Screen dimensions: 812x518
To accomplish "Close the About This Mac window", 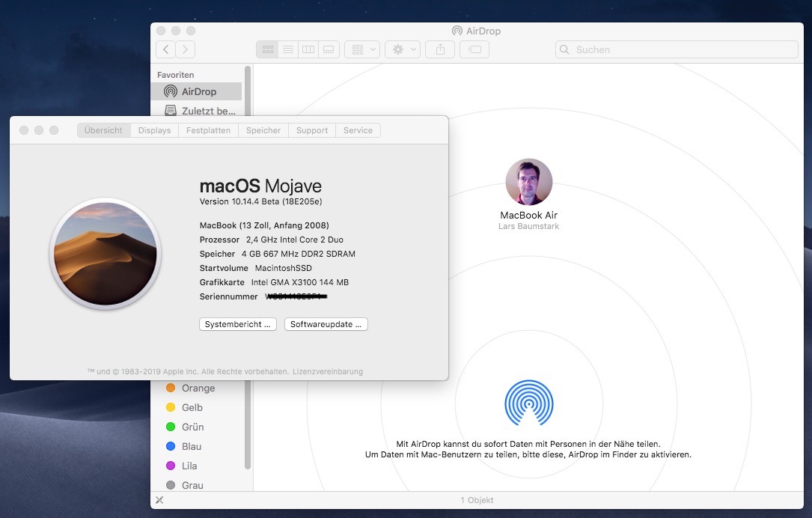I will (24, 130).
